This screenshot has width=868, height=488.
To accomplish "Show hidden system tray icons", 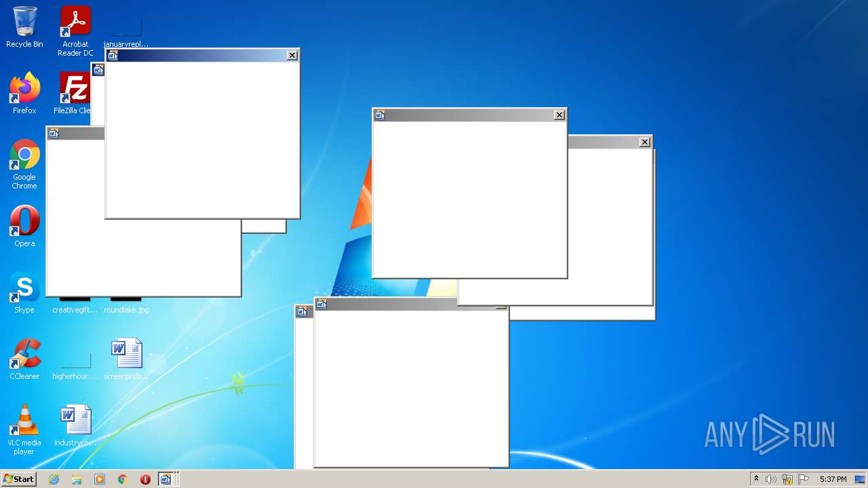I will [756, 479].
